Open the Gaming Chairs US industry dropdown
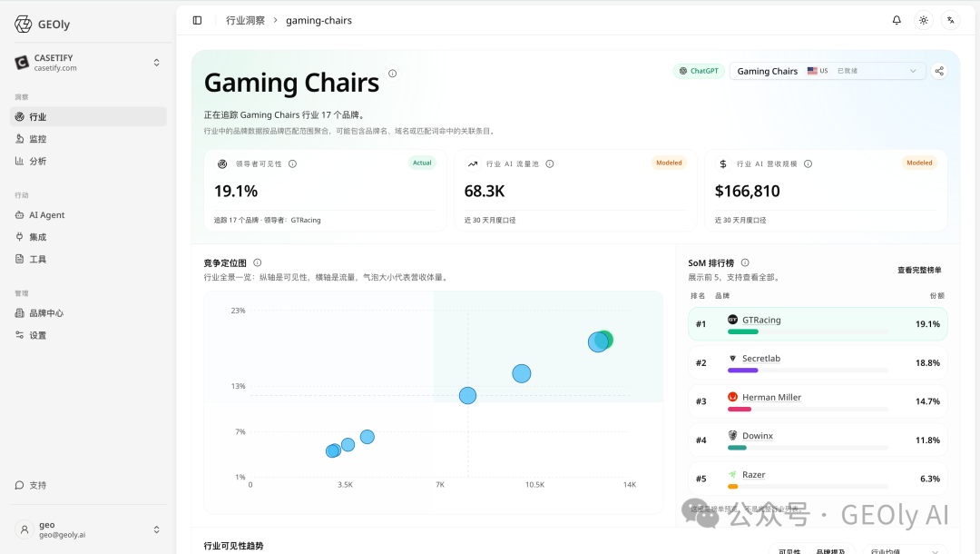The width and height of the screenshot is (980, 554). 828,71
